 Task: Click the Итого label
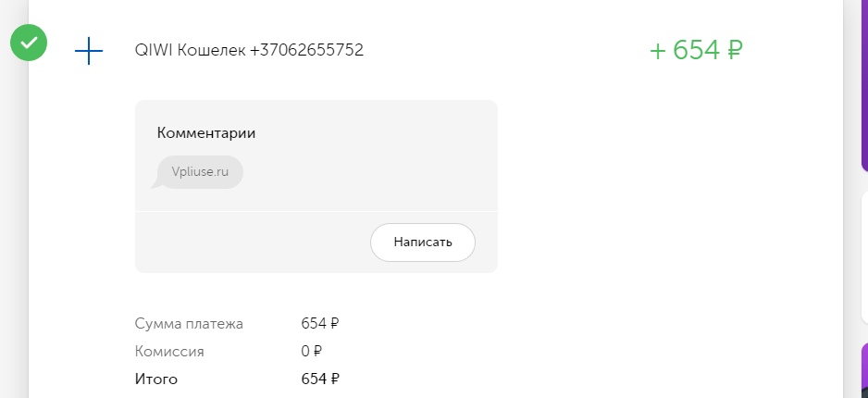(156, 379)
